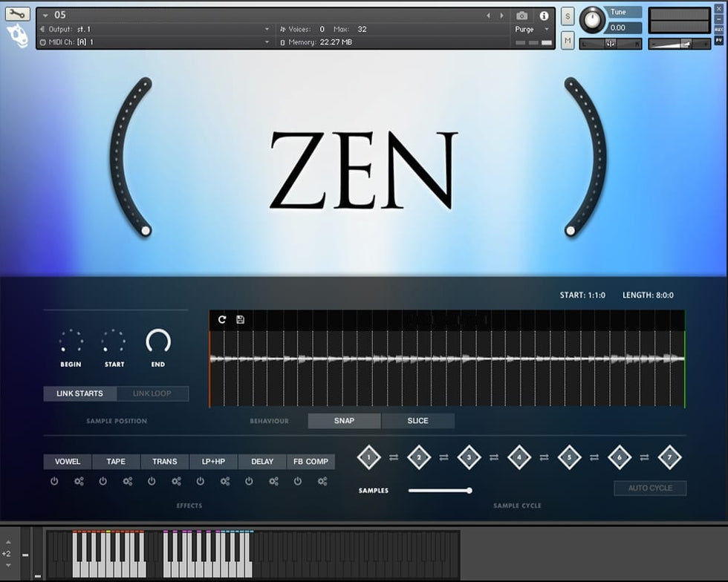This screenshot has width=728, height=582.
Task: Enable the LINK STARTS toggle
Action: [79, 393]
